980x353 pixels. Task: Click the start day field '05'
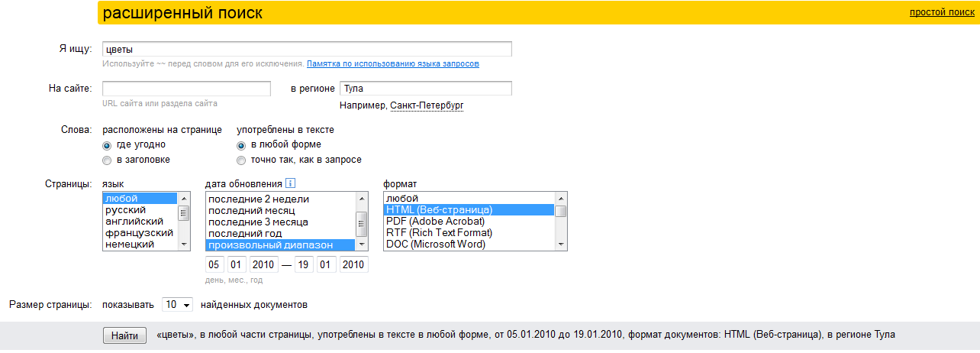(214, 264)
